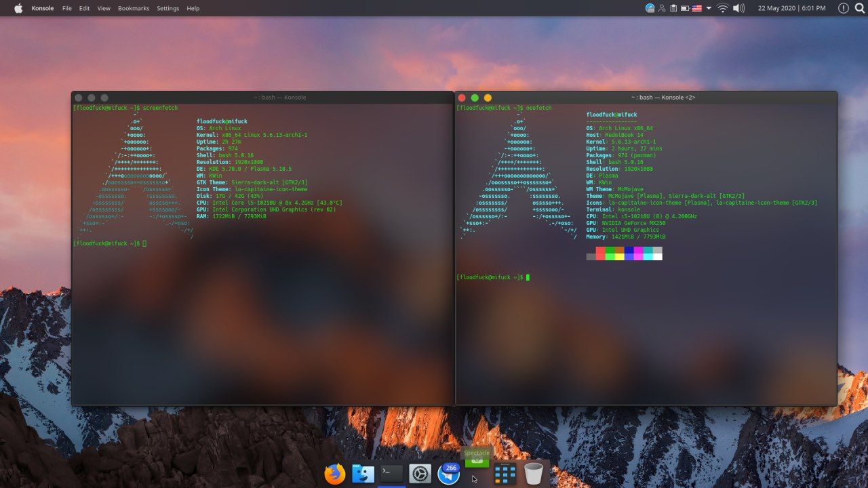Click the green Spectacle screenshot dock icon
Screen dimensions: 868x488
477,460
